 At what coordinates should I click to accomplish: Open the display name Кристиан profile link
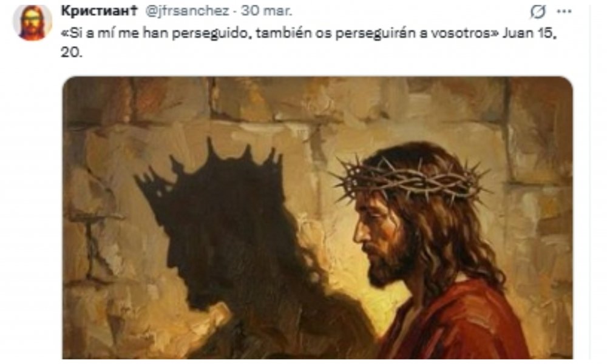(x=96, y=11)
